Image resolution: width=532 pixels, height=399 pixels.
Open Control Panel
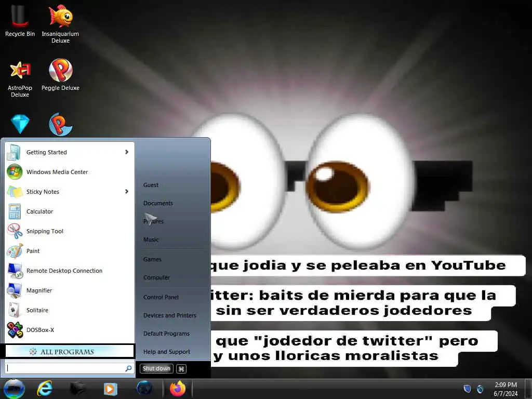click(x=161, y=297)
